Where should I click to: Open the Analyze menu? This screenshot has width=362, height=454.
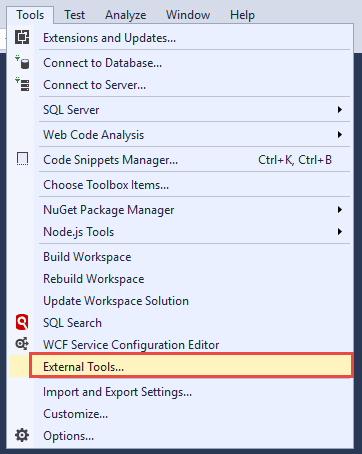126,15
